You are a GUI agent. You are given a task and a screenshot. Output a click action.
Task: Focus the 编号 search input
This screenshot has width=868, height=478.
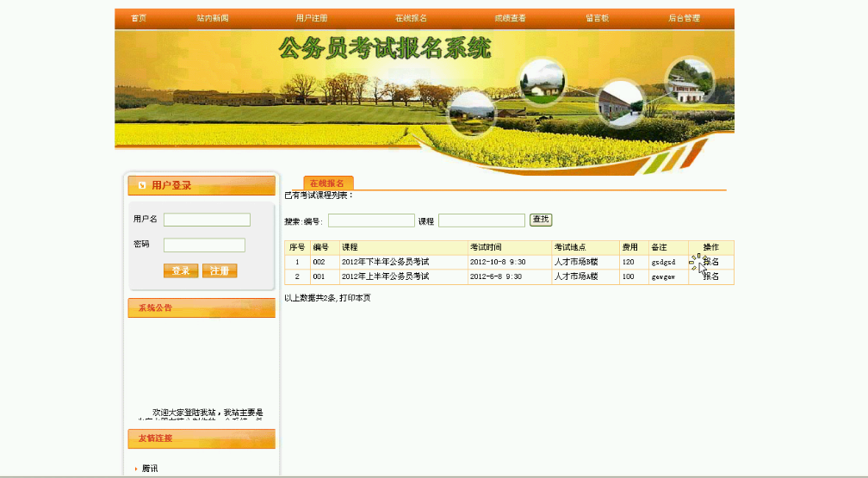coord(371,220)
